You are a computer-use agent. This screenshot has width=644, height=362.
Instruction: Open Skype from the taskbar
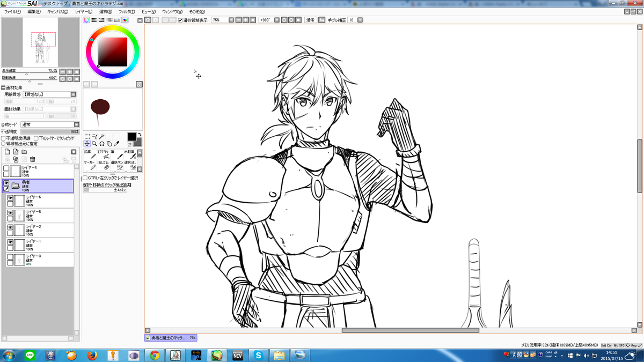[x=259, y=354]
